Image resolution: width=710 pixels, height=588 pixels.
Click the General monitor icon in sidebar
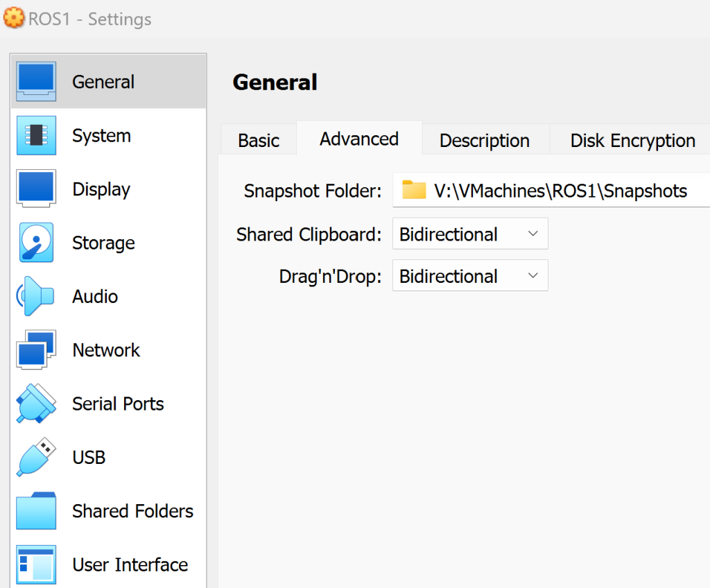point(36,82)
